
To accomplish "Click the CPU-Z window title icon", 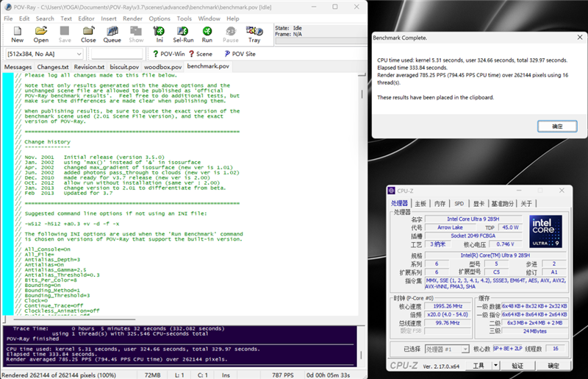I will [392, 191].
